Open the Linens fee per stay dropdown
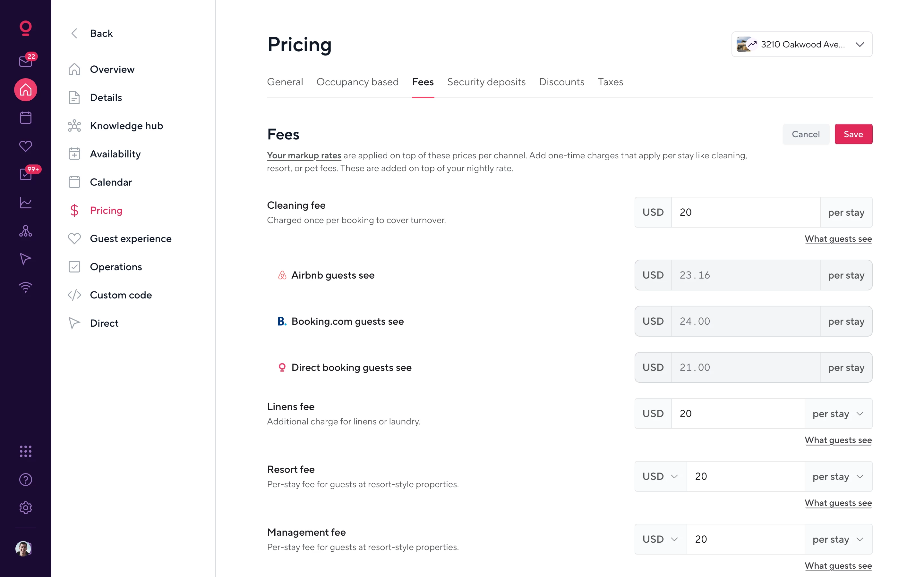The width and height of the screenshot is (924, 577). [x=838, y=414]
